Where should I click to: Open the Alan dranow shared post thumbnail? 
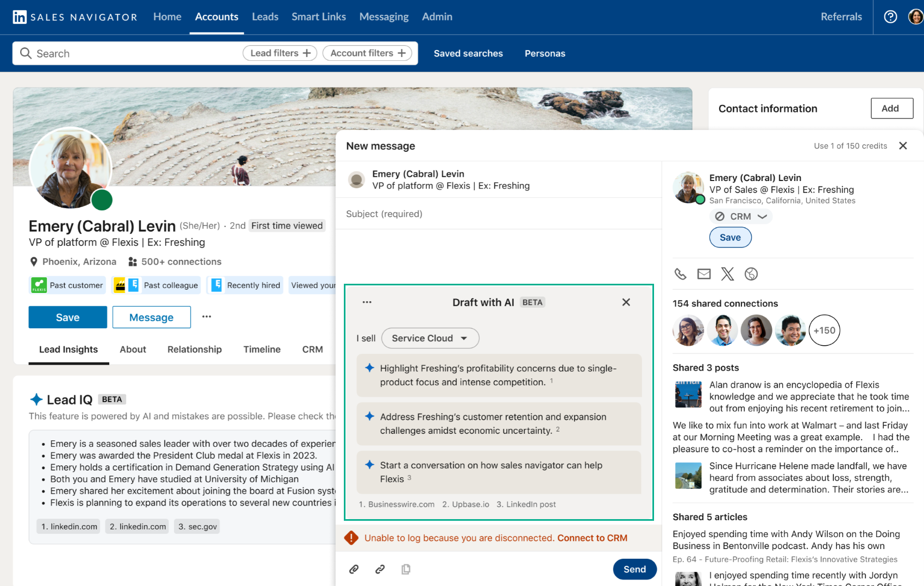click(688, 394)
